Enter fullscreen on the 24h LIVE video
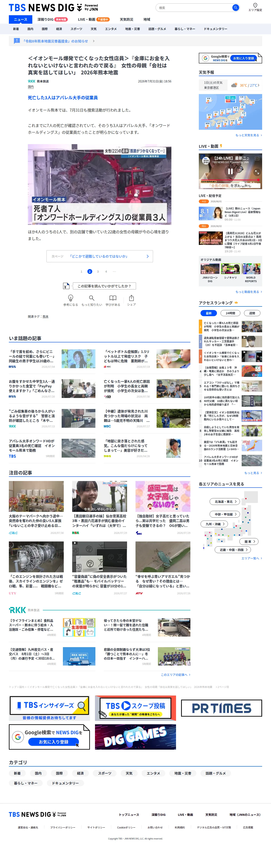Image resolution: width=271 pixels, height=868 pixels. click(257, 172)
